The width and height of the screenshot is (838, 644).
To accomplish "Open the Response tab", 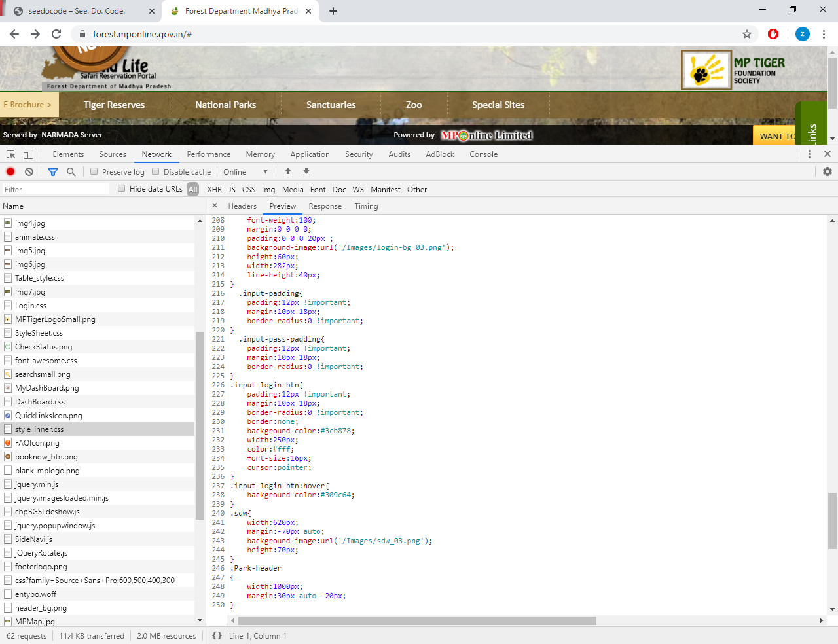I will coord(325,206).
